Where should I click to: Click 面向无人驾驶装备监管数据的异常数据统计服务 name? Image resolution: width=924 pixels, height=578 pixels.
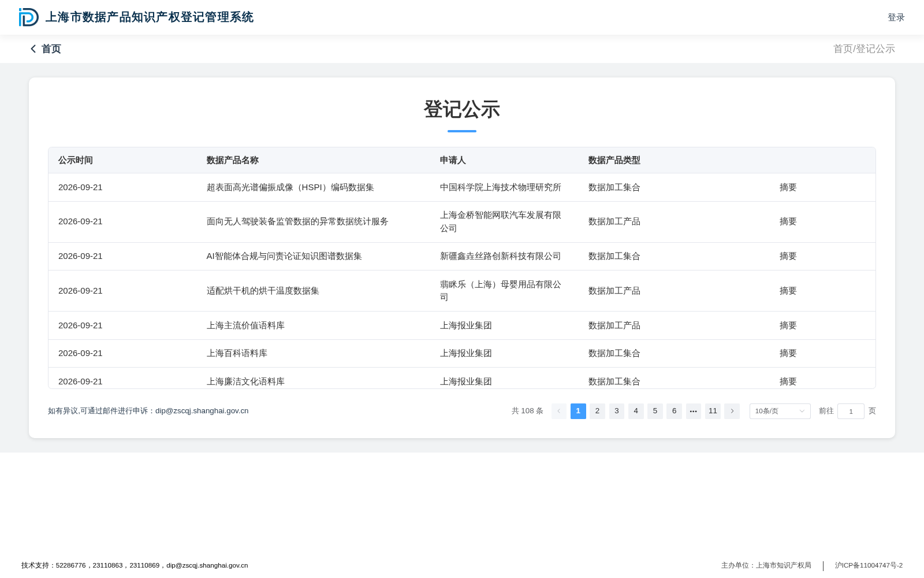click(297, 221)
